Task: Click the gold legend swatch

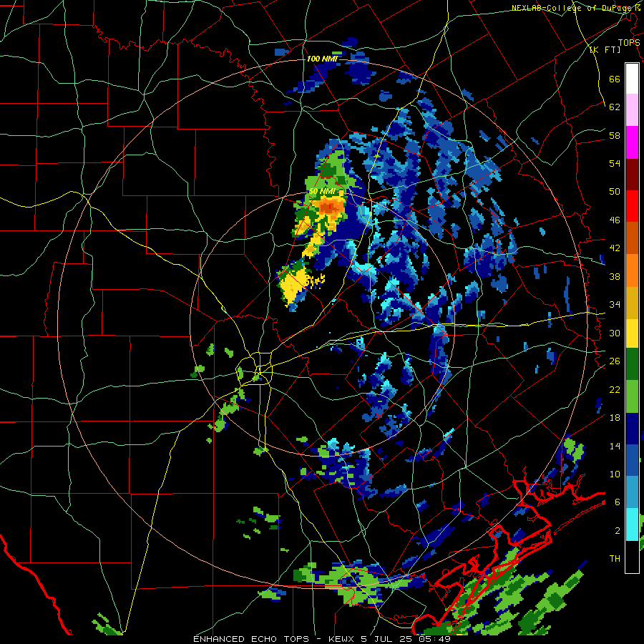Action: tap(632, 302)
